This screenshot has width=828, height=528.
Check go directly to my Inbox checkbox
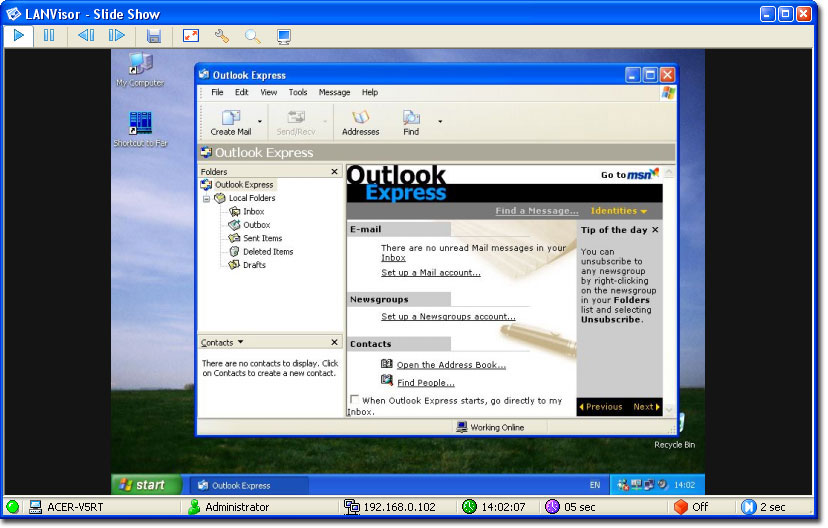pos(354,400)
